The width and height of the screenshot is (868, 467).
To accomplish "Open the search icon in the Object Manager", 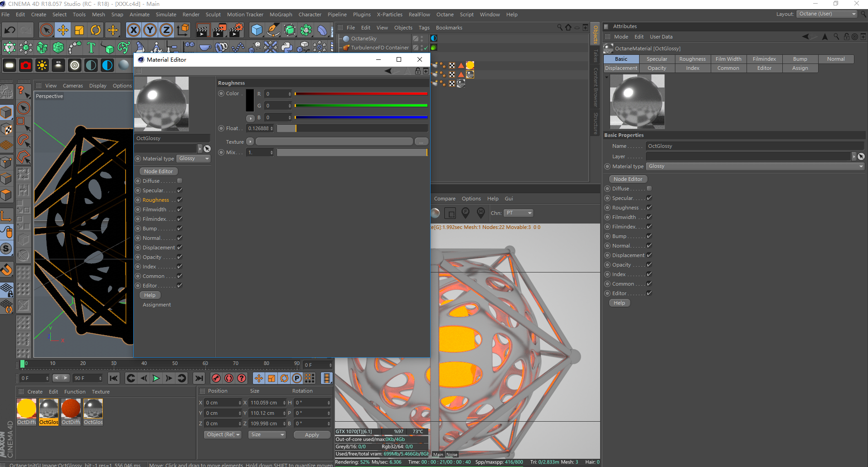I will coord(560,28).
